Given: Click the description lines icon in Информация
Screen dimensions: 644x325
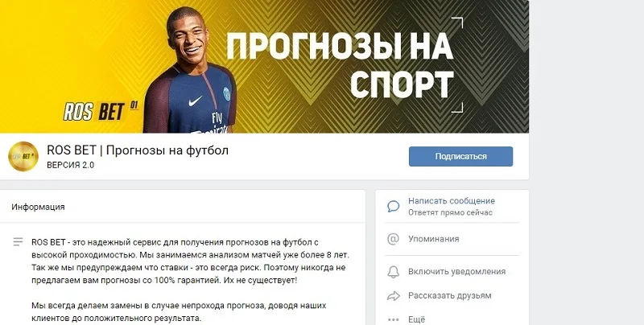Looking at the screenshot, I should point(18,242).
